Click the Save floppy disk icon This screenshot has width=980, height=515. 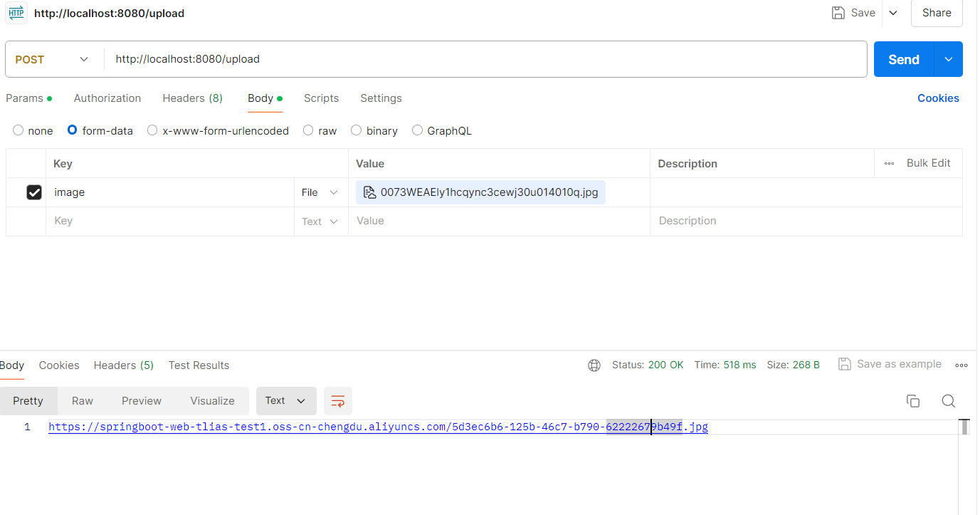838,13
